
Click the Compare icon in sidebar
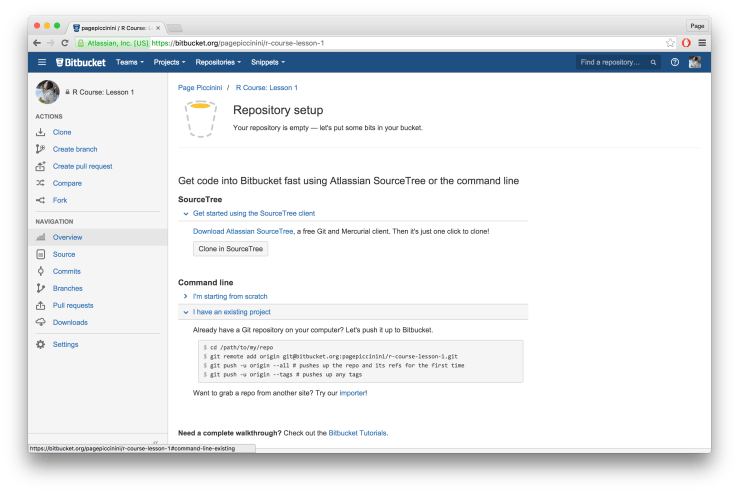click(x=41, y=183)
